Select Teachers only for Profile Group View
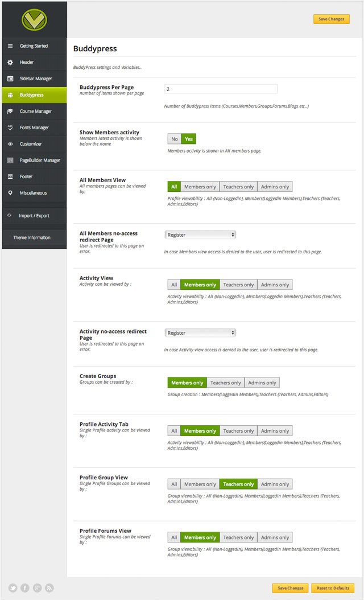The width and height of the screenshot is (364, 600). pos(238,484)
